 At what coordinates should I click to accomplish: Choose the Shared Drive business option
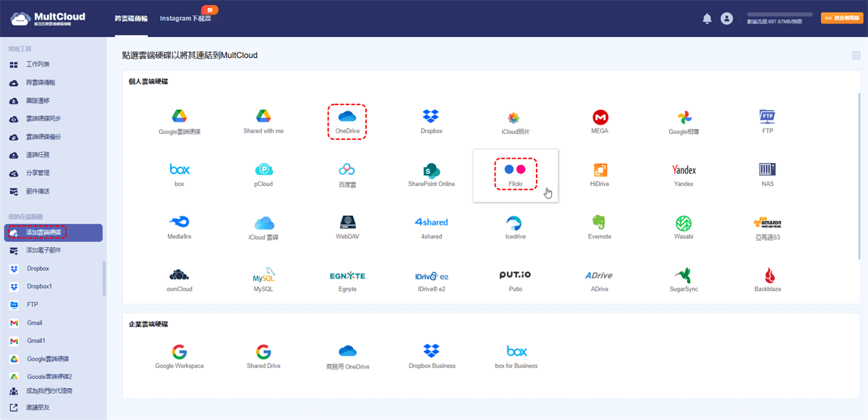(x=263, y=352)
